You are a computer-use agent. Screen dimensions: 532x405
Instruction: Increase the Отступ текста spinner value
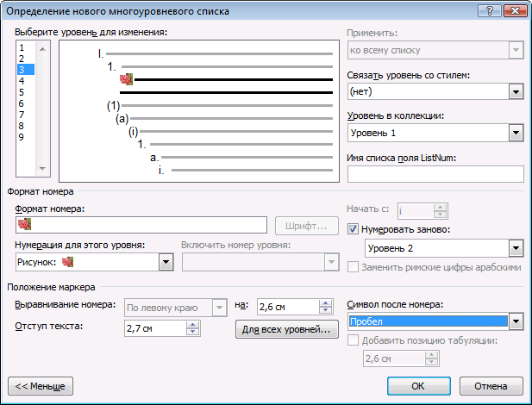tap(193, 325)
